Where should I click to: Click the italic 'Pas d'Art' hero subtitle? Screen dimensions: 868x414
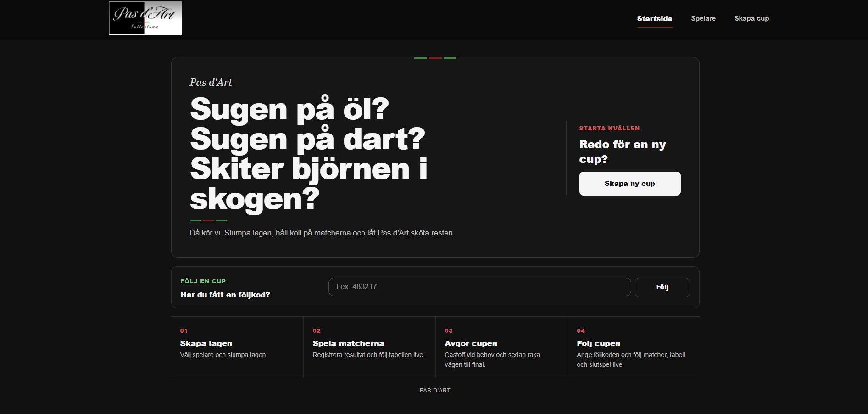coord(211,82)
